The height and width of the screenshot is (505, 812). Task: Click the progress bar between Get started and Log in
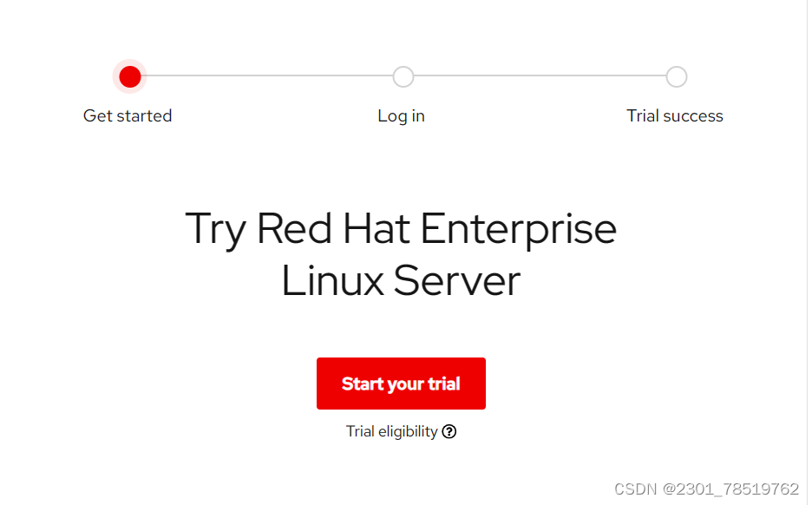point(265,76)
